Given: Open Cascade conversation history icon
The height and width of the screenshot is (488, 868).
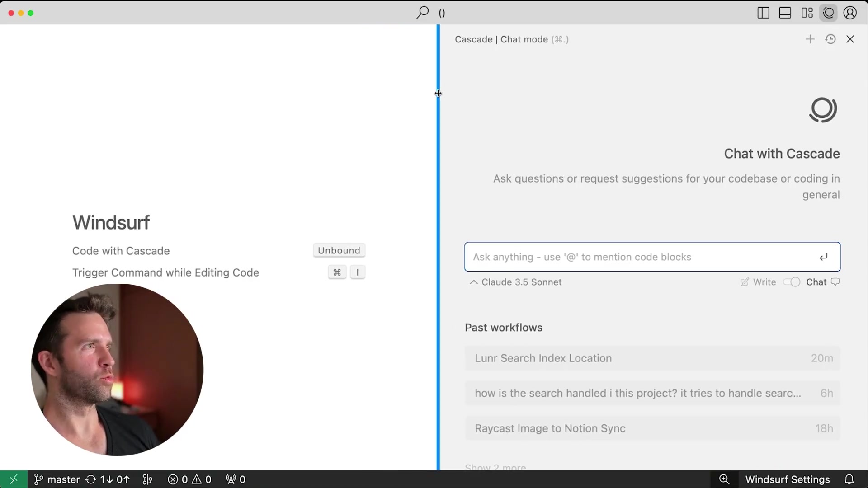Looking at the screenshot, I should pyautogui.click(x=830, y=39).
